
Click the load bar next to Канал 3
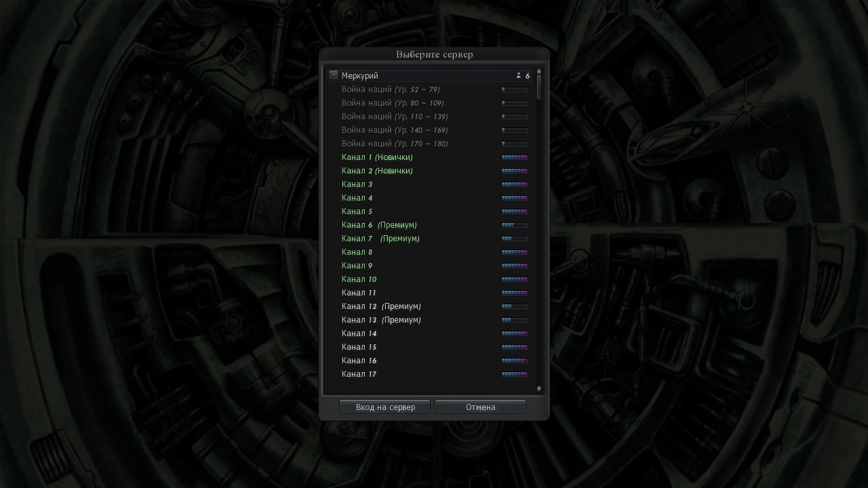[514, 184]
